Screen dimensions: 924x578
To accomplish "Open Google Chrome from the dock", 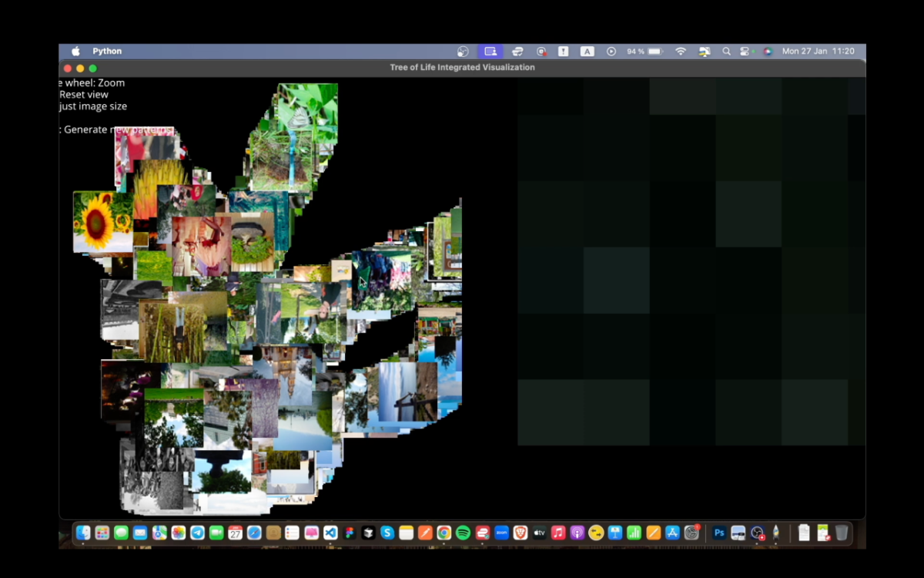I will pos(444,533).
